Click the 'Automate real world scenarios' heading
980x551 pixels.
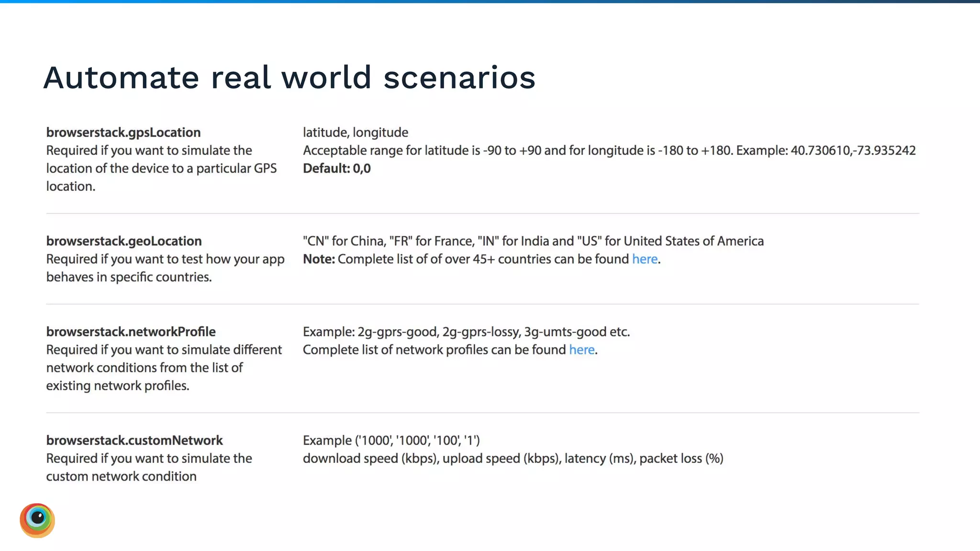[x=289, y=77]
